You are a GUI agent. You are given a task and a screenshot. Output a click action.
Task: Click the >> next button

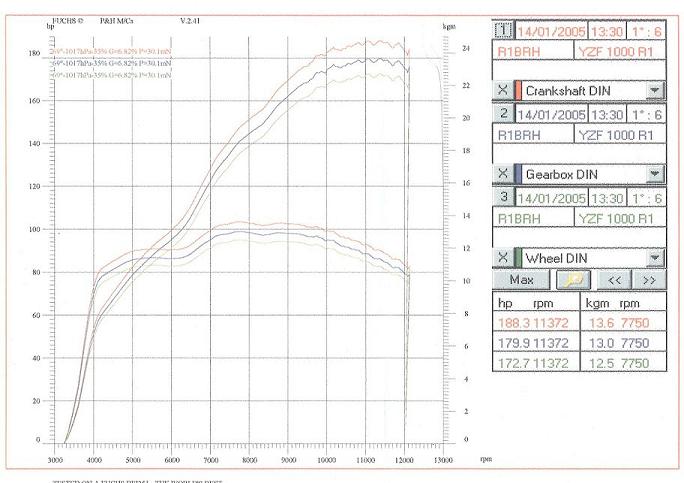pyautogui.click(x=649, y=280)
